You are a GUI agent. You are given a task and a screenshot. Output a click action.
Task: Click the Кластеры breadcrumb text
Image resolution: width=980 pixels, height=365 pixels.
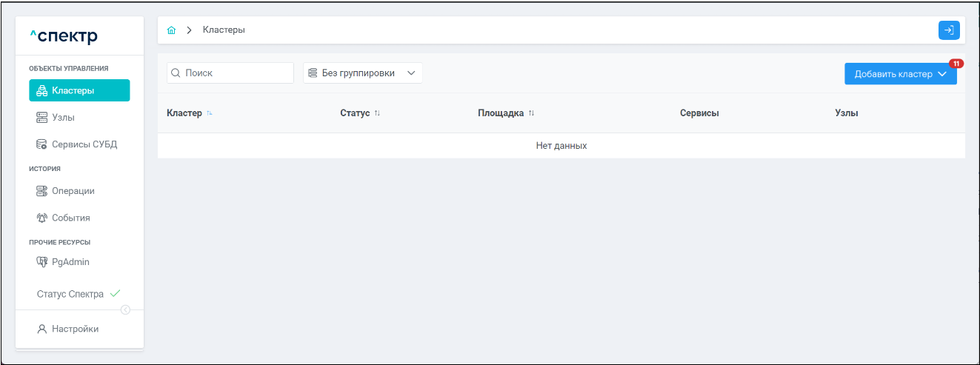[224, 30]
